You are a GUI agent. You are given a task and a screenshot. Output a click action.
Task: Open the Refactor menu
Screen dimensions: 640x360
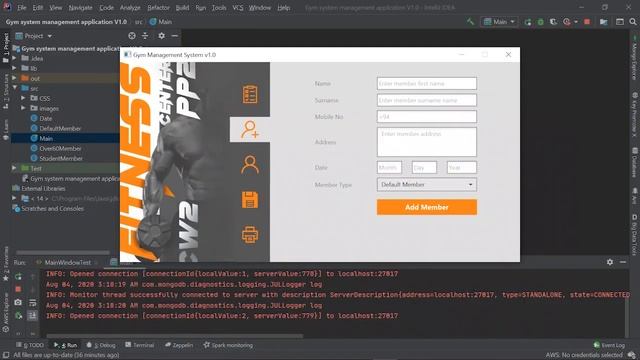[158, 8]
